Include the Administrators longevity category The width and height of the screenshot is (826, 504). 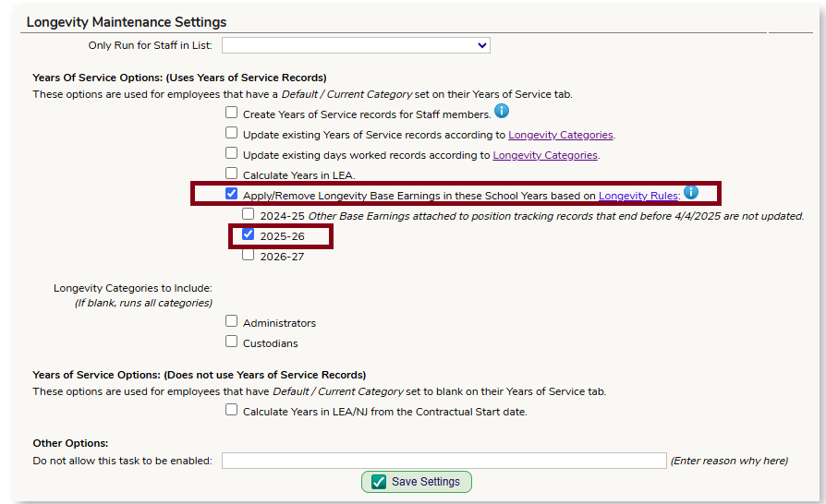tap(231, 321)
